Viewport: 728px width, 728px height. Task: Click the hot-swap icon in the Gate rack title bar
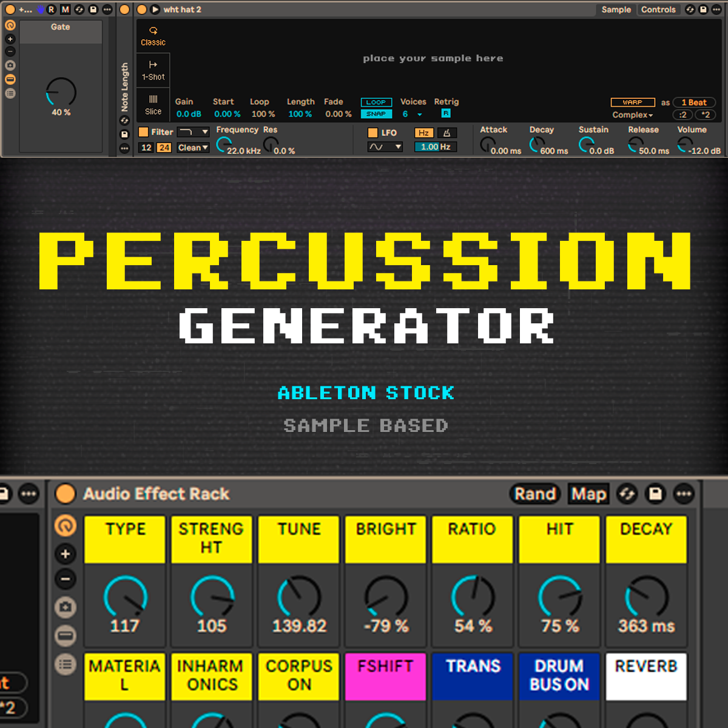coord(79,10)
